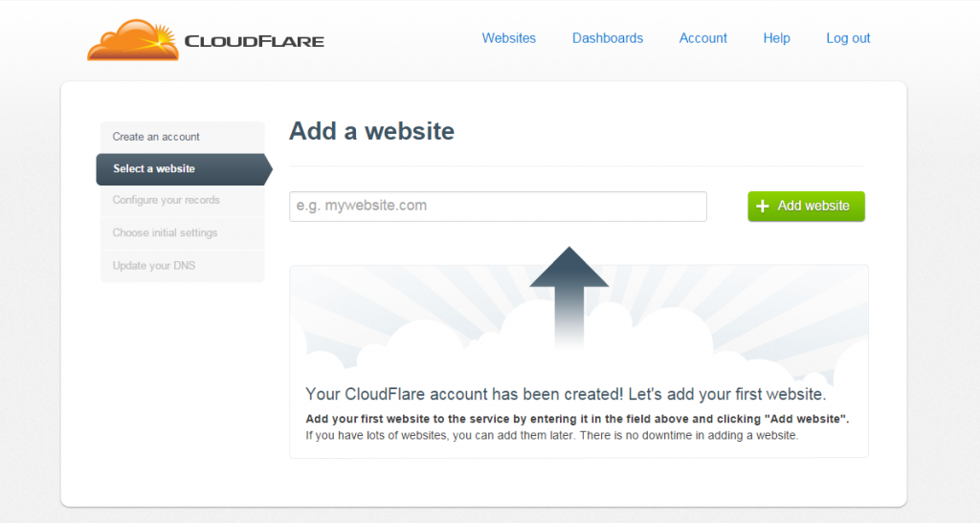Viewport: 980px width, 523px height.
Task: Click the CloudFlare wordmark text
Action: (255, 42)
